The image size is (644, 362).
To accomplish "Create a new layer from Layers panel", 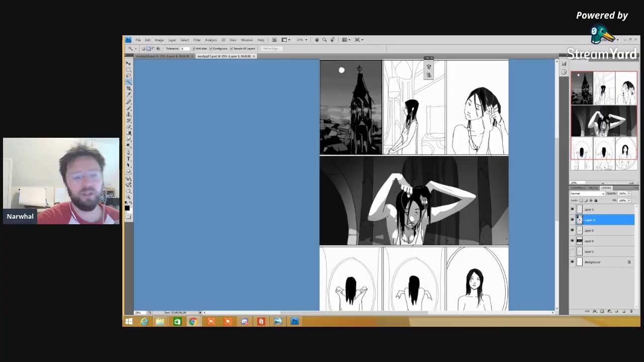I will point(624,311).
